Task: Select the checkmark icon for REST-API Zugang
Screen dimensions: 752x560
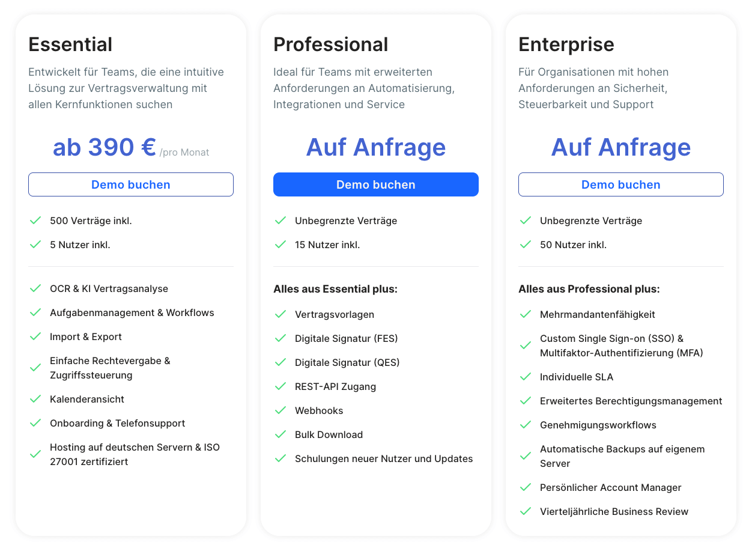Action: pyautogui.click(x=280, y=386)
